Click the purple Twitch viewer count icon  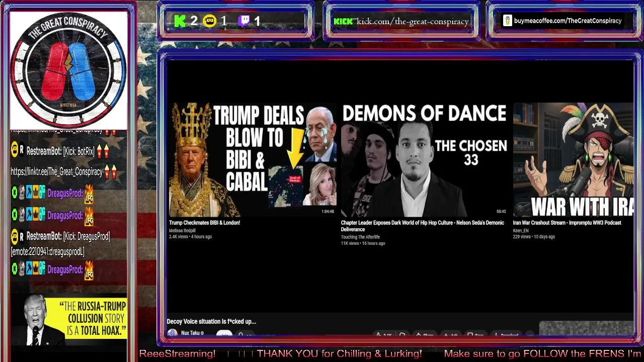pyautogui.click(x=244, y=21)
